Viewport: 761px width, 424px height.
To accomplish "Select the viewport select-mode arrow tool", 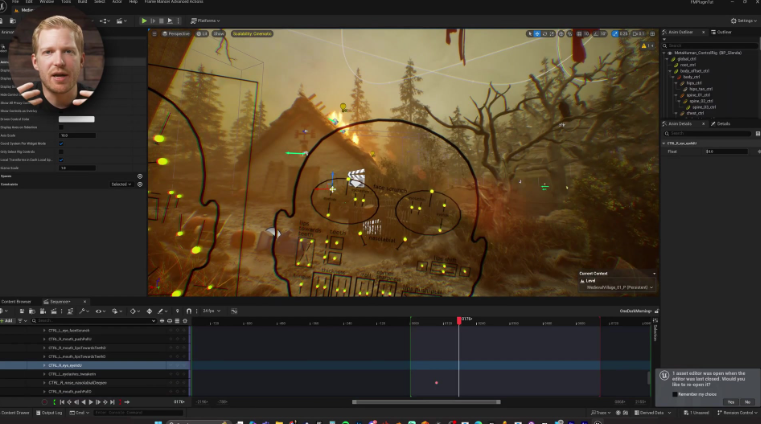I will (x=529, y=34).
